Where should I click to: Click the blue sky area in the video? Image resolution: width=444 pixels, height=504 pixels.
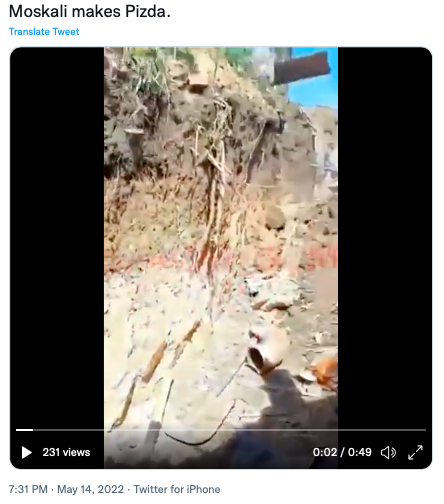317,92
